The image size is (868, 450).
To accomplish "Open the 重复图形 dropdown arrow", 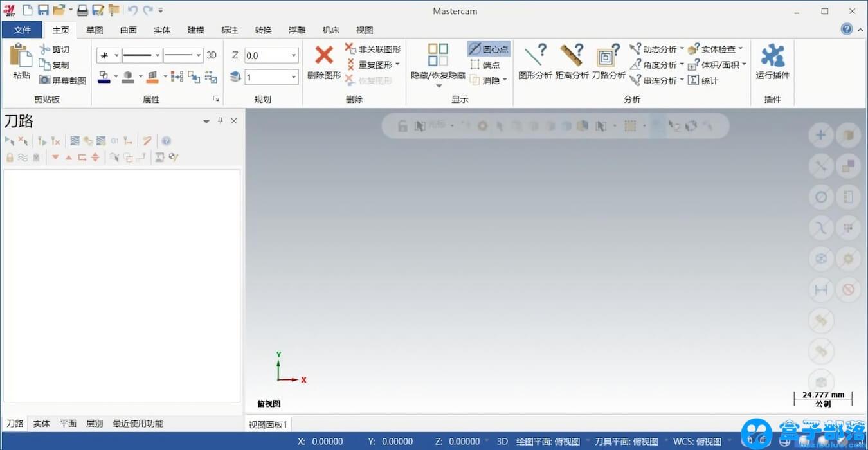I will pos(398,64).
